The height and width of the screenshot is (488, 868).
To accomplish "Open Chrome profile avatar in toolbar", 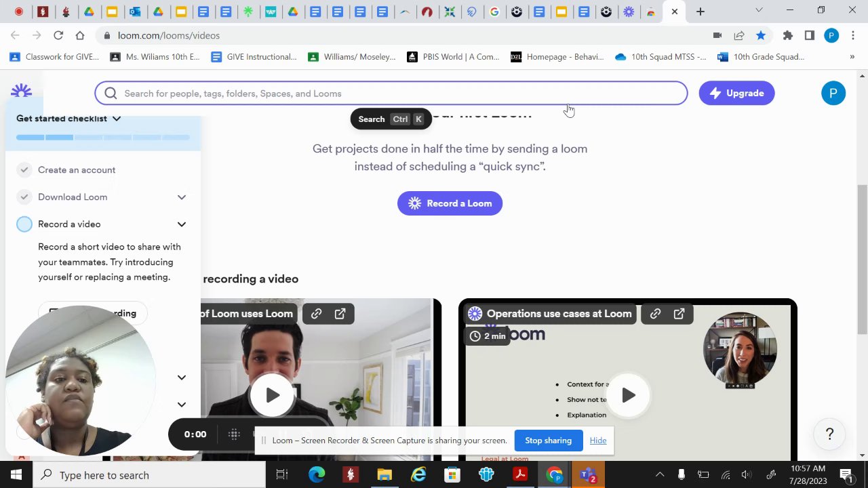I will (x=831, y=35).
